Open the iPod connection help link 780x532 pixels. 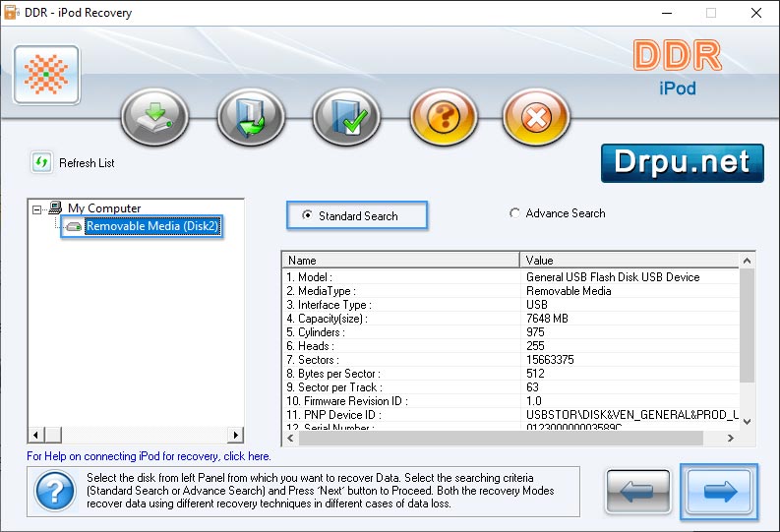(149, 456)
